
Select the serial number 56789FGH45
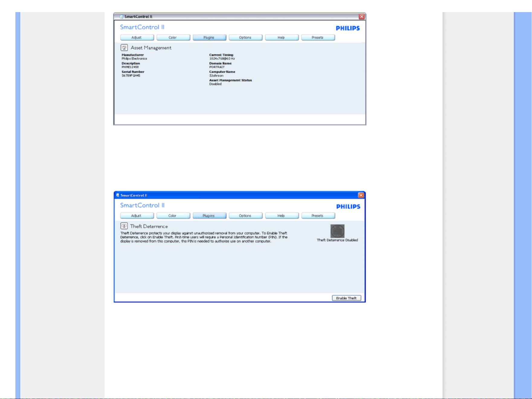131,76
